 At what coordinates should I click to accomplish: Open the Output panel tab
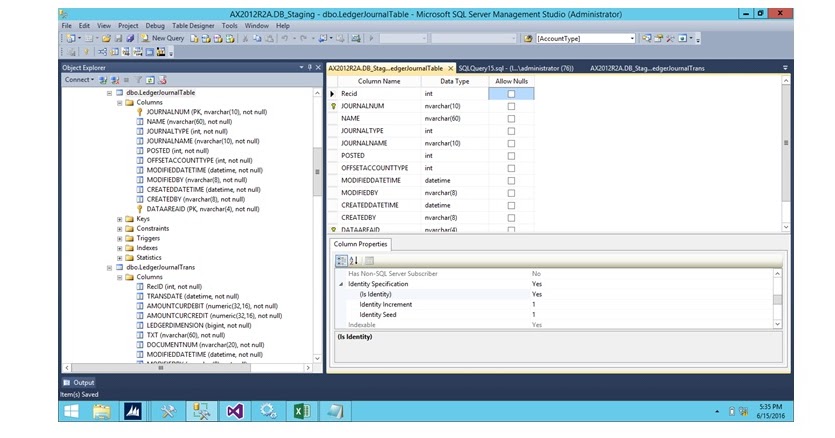point(79,383)
